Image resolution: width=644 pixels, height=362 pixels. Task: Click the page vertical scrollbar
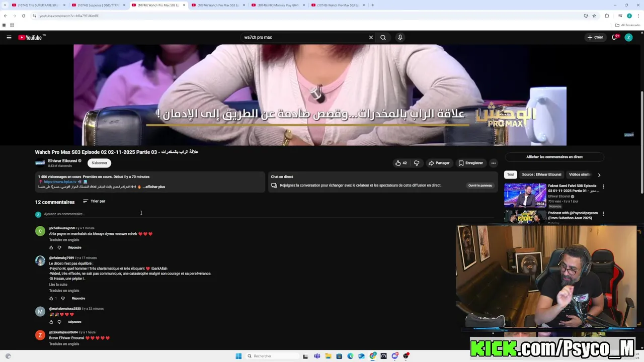642,142
